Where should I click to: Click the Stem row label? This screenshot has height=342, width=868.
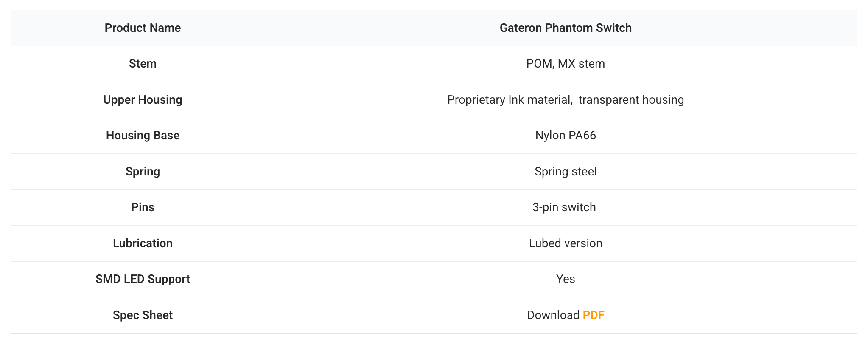click(143, 64)
